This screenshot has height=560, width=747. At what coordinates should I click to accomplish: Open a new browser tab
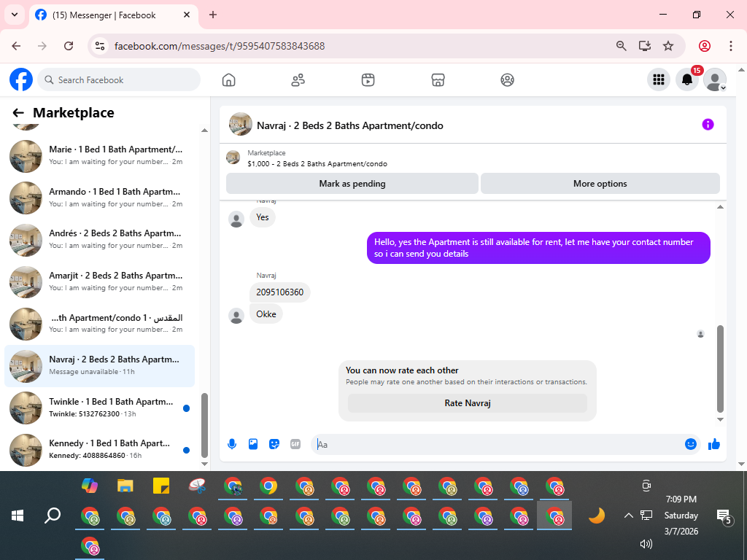213,15
